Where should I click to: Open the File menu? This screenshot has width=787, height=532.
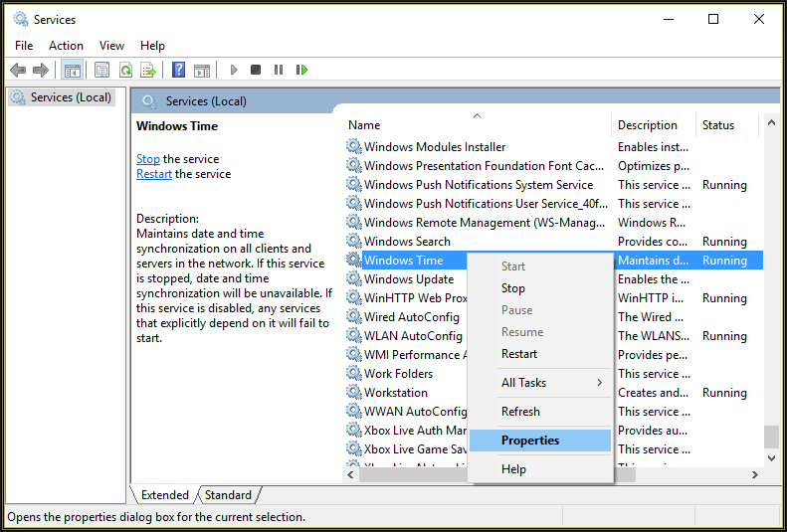pos(24,46)
